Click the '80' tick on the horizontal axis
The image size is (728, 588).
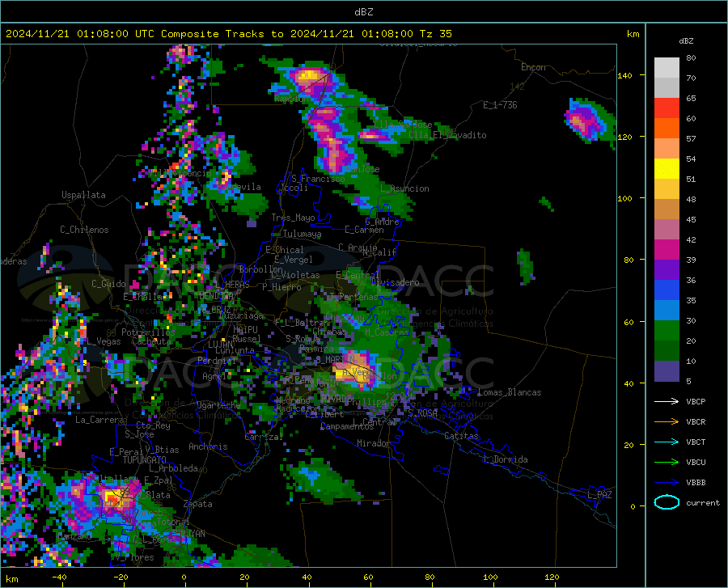[430, 577]
